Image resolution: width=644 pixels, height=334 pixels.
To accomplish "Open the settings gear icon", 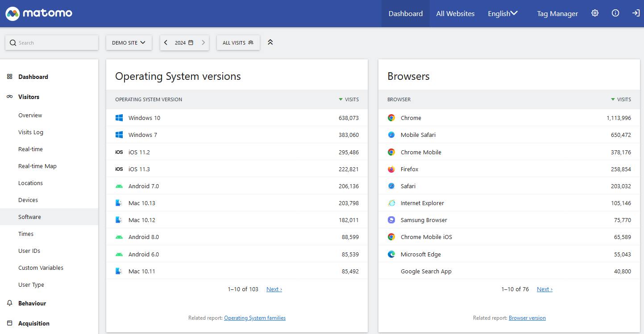I will [594, 13].
